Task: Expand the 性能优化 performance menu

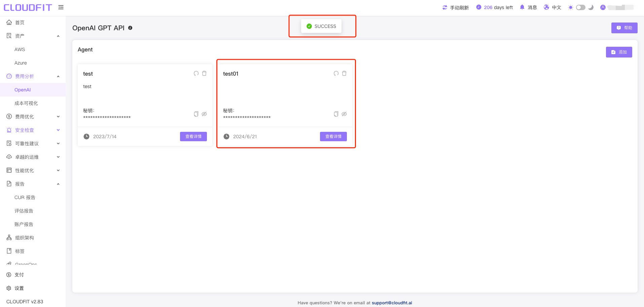Action: tap(33, 170)
